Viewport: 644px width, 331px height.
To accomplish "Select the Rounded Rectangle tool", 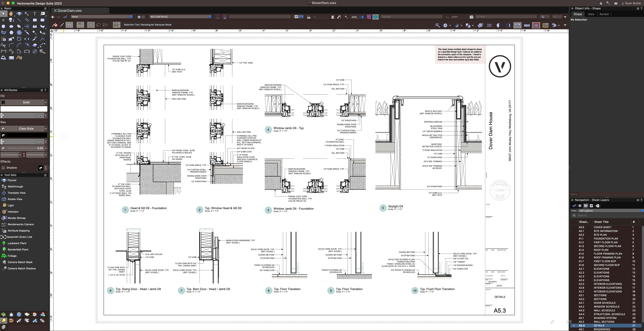I will [x=42, y=20].
